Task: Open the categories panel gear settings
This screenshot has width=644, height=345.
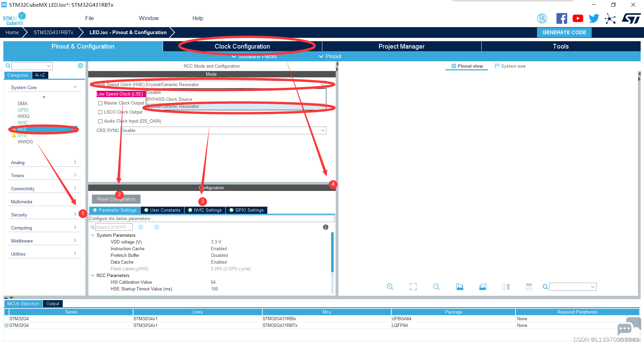Action: (80, 66)
